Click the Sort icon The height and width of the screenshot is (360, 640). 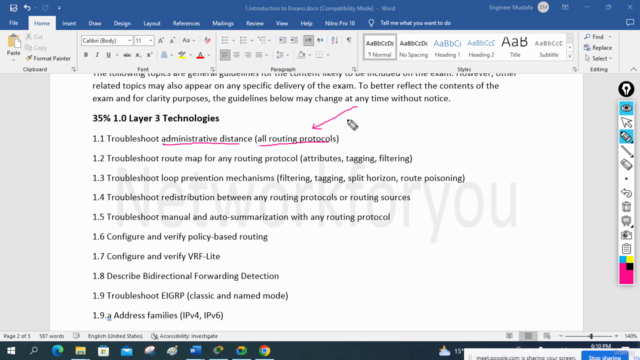coord(335,40)
